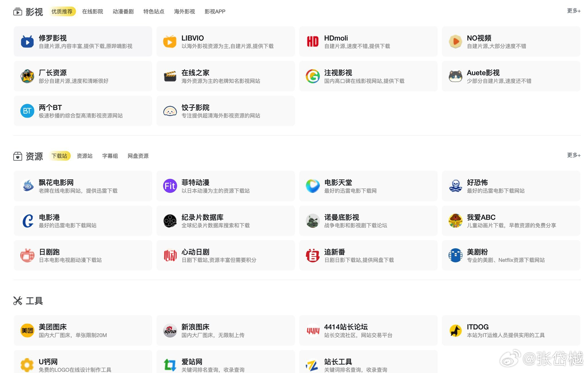Click the 纪录片数据库 film reel icon
This screenshot has width=588, height=373.
click(x=170, y=221)
